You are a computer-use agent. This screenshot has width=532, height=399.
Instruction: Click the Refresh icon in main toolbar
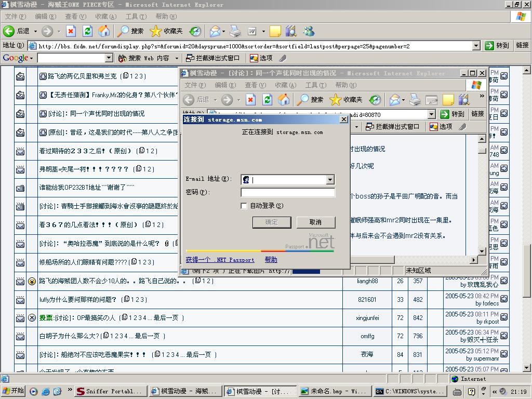87,31
